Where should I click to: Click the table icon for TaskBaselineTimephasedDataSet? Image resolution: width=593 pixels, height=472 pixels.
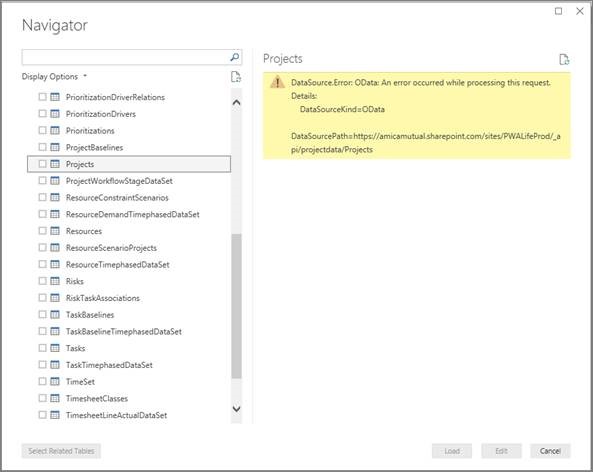(55, 331)
